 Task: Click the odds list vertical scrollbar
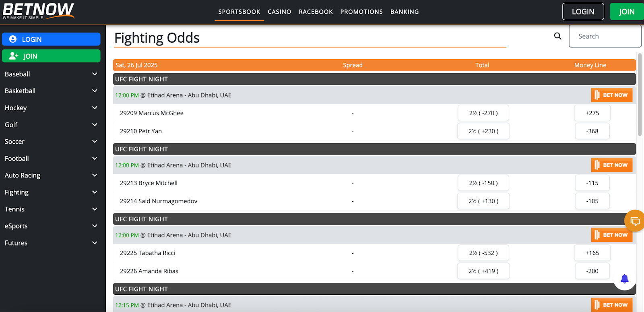click(640, 95)
